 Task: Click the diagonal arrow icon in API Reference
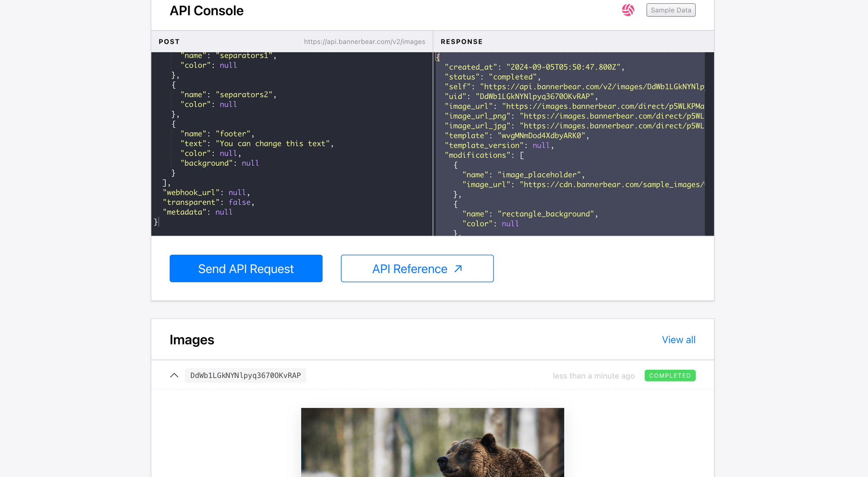tap(458, 268)
